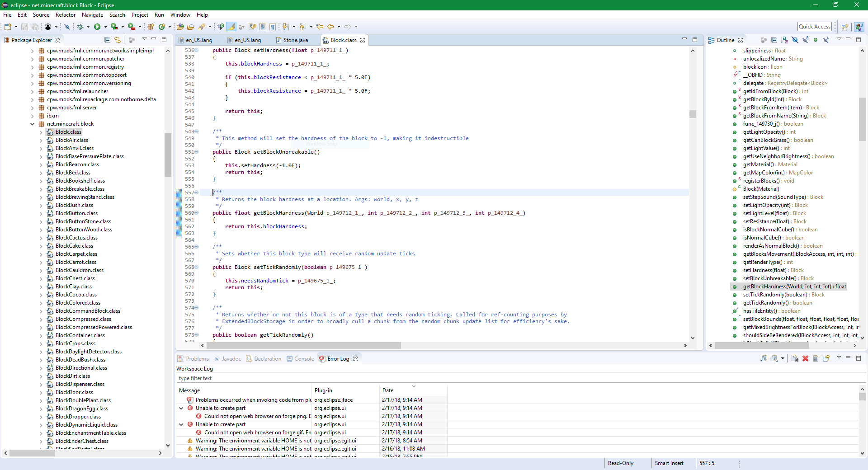Click the green Run button in toolbar
Image resolution: width=868 pixels, height=470 pixels.
click(97, 27)
